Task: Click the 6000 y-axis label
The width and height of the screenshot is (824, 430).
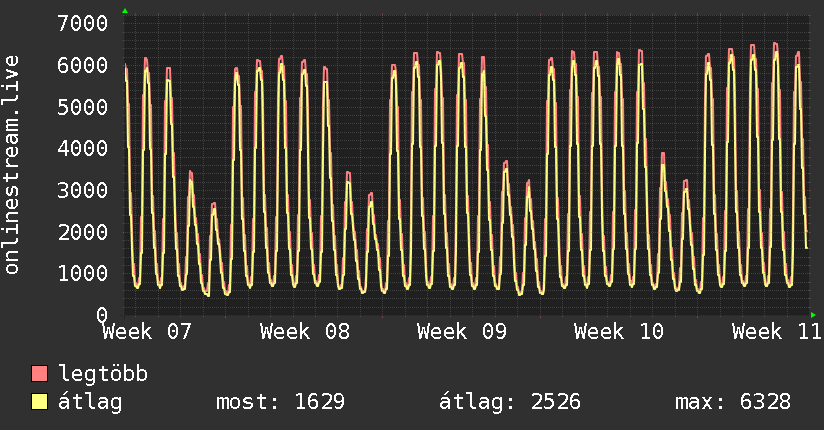Action: click(83, 65)
